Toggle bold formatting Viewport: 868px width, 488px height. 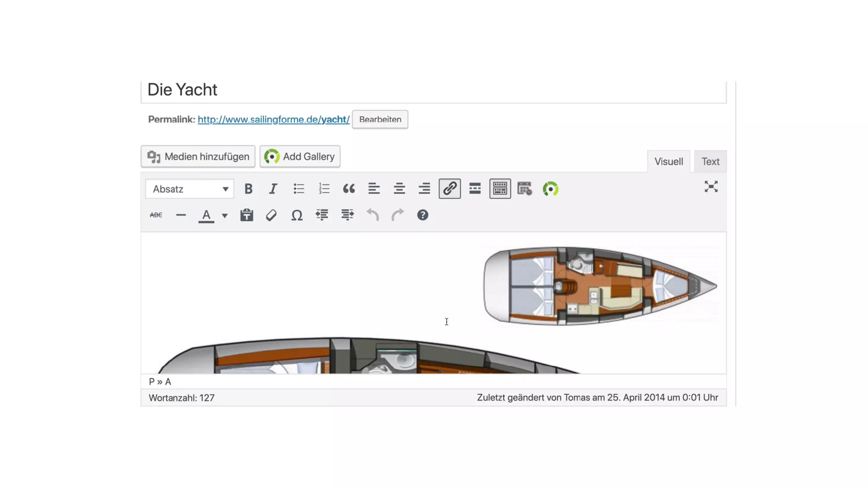click(x=248, y=189)
